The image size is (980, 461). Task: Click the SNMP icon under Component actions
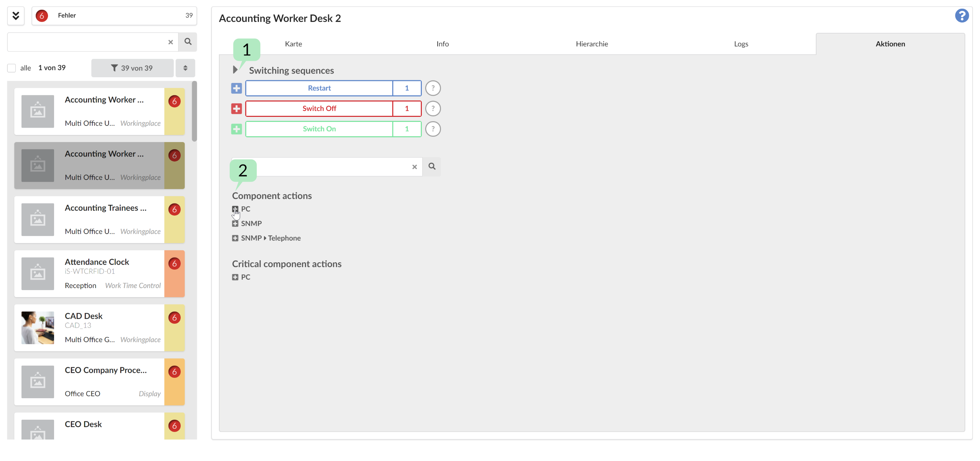click(235, 224)
